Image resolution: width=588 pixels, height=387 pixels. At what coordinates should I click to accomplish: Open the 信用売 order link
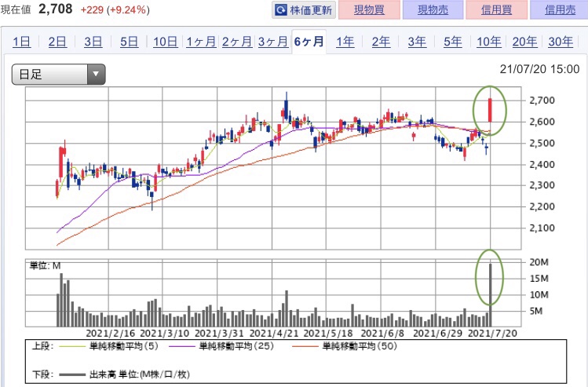[559, 9]
